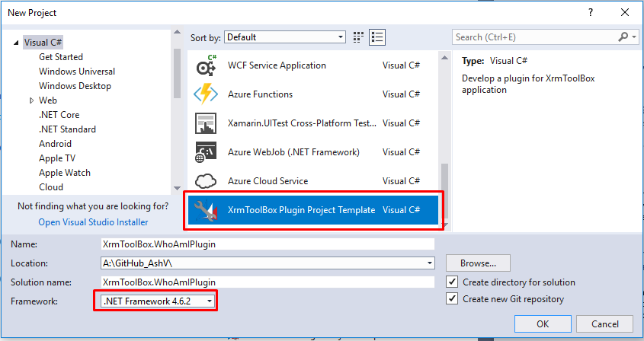Switch to small icons view
Viewport: 644px width, 341px height.
[358, 37]
